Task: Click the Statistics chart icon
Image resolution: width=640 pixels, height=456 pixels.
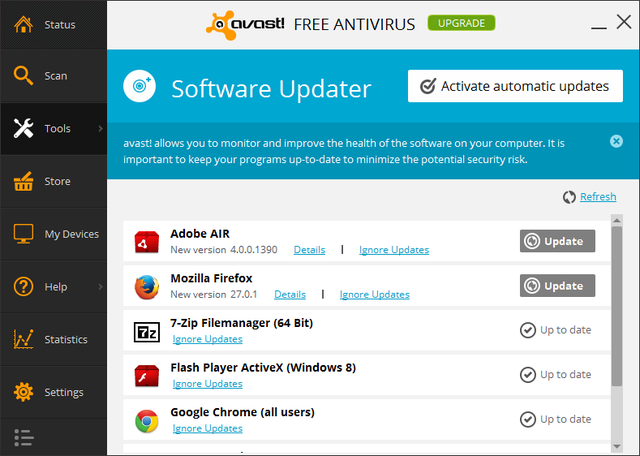Action: click(23, 339)
